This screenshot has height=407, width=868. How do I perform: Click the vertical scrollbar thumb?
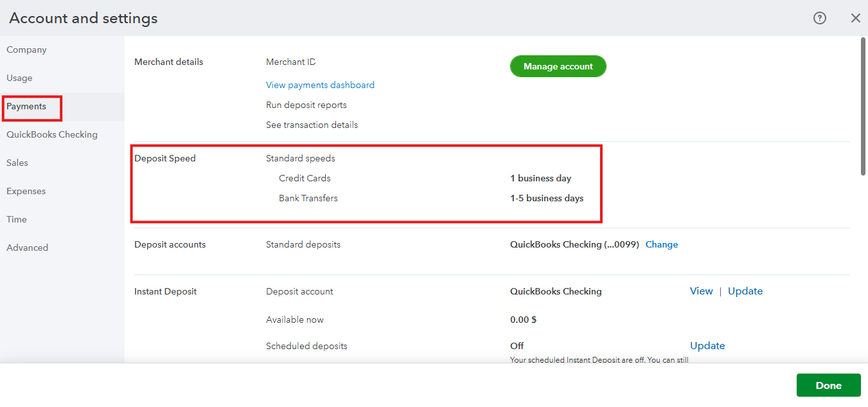click(863, 106)
